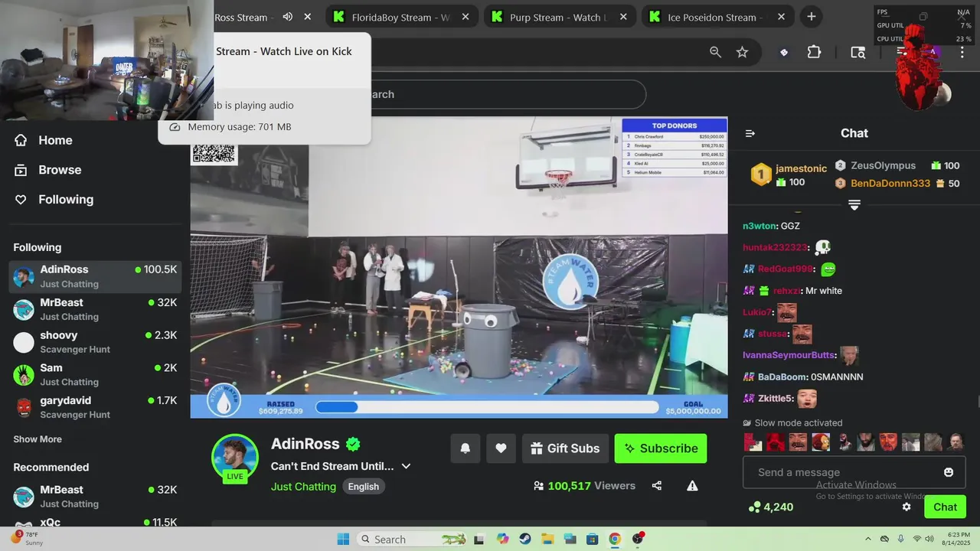Follow the channel with the heart icon
The image size is (980, 551).
coord(501,448)
